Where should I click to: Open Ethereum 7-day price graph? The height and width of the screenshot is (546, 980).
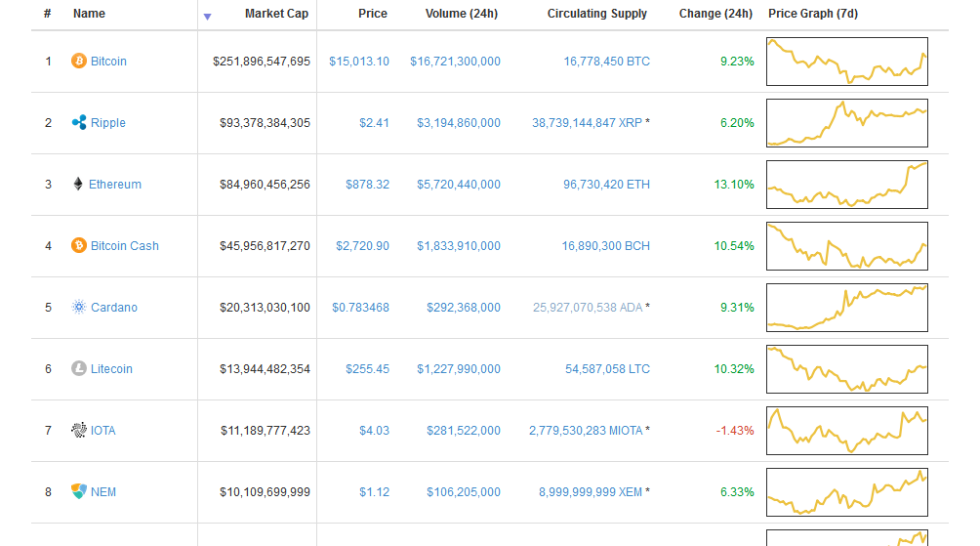pos(847,185)
